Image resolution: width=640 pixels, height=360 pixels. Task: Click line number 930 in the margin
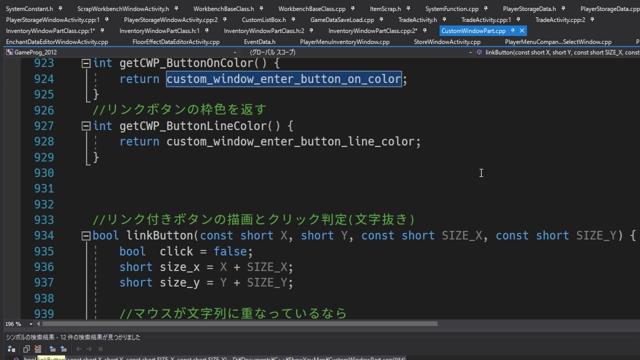coord(44,173)
